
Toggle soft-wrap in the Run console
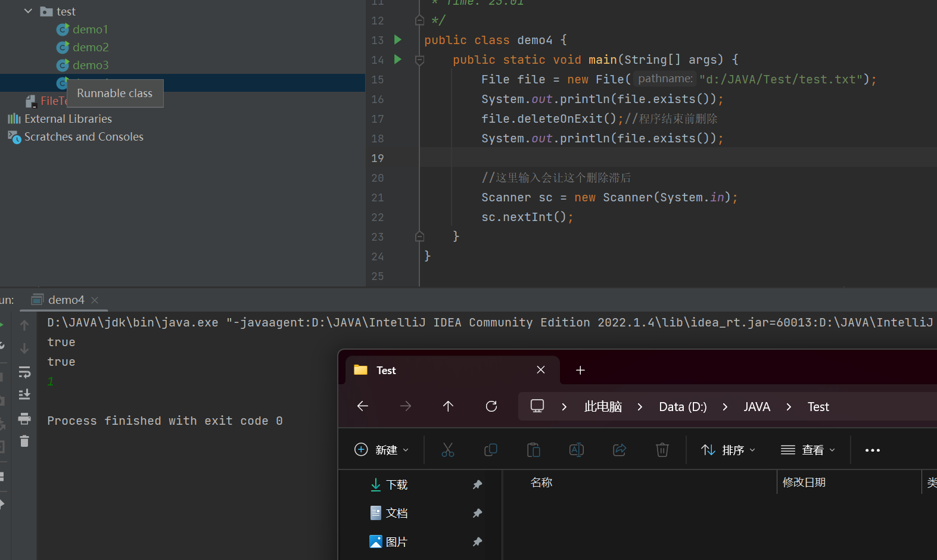point(24,372)
